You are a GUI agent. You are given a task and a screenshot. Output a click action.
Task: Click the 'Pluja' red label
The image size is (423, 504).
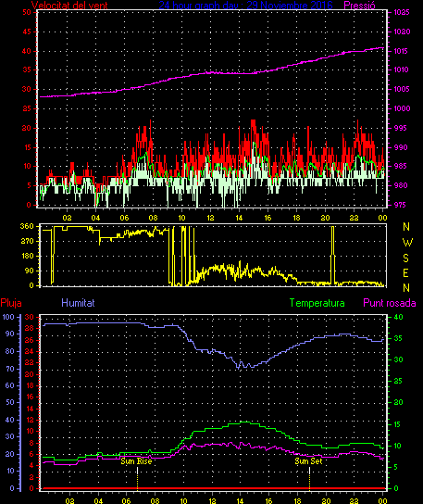[x=11, y=303]
